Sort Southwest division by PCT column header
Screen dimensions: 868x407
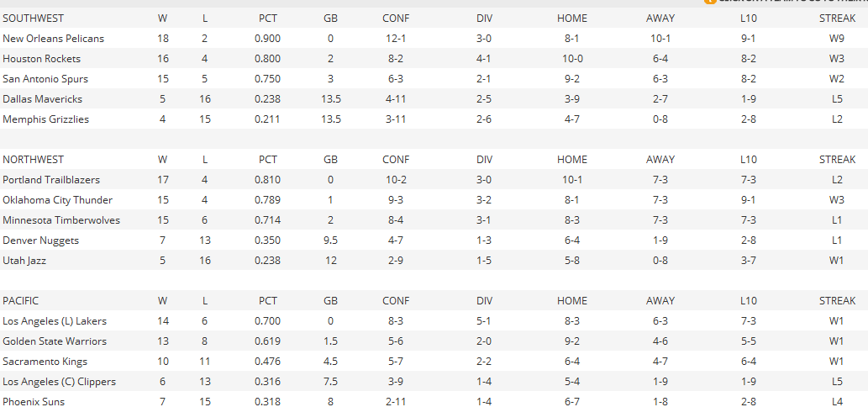[268, 18]
